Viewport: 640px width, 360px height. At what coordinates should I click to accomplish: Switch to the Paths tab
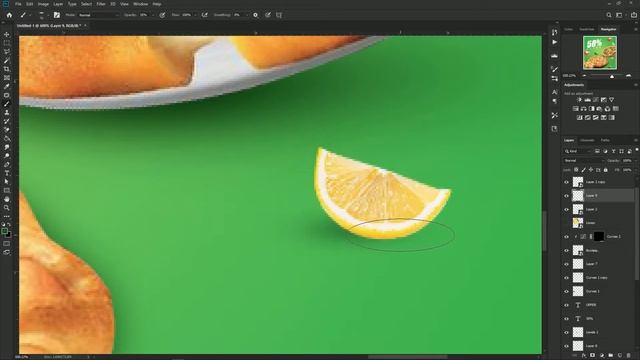605,140
